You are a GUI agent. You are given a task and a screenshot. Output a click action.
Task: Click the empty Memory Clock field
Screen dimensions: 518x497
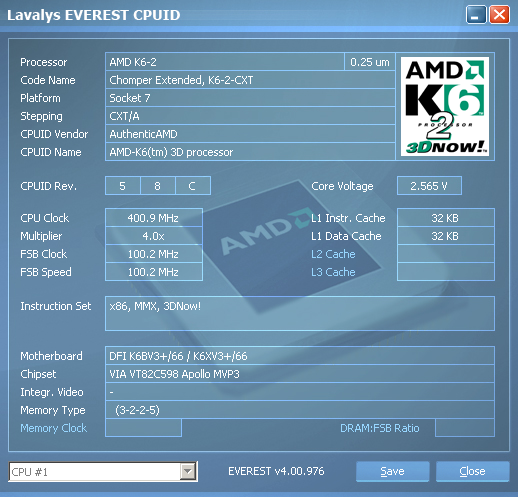click(143, 428)
